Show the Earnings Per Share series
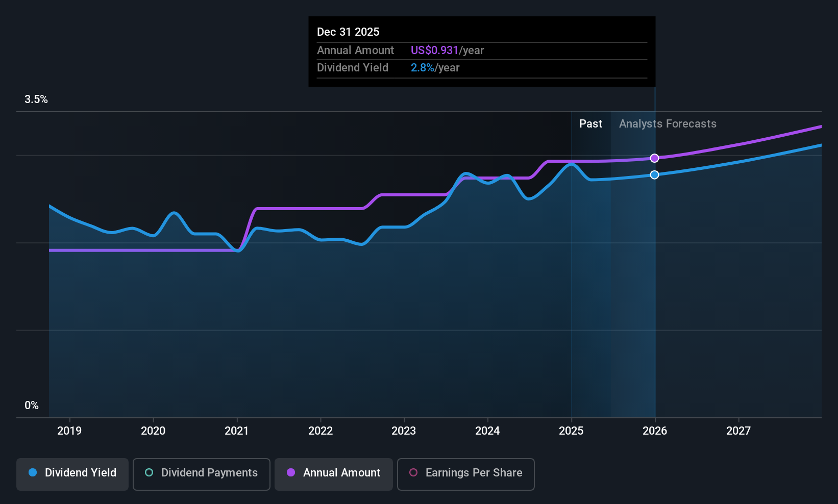The height and width of the screenshot is (504, 838). (x=466, y=474)
